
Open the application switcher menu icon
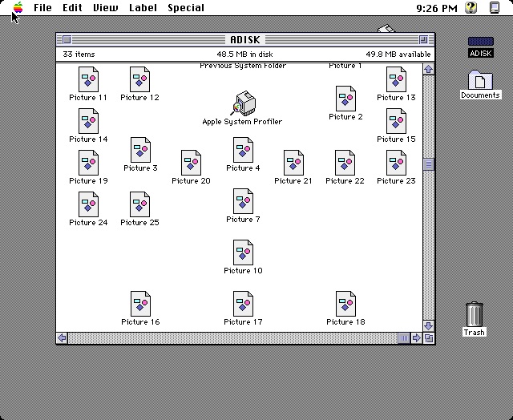[x=495, y=7]
